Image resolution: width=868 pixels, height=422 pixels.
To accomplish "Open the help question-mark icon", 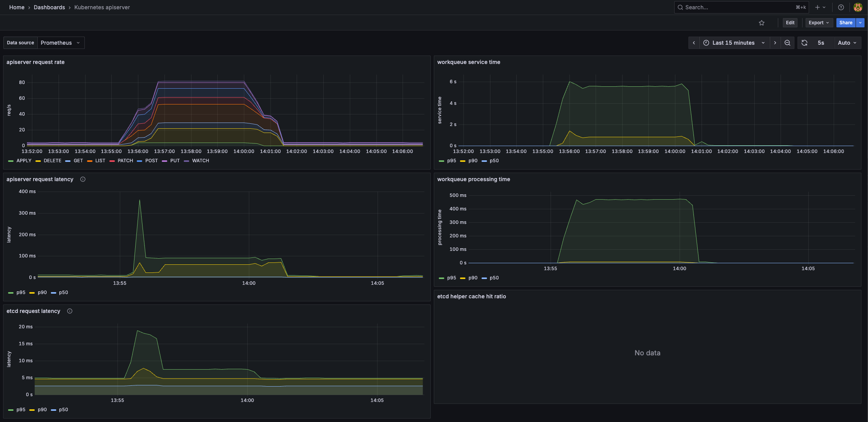I will [x=841, y=7].
